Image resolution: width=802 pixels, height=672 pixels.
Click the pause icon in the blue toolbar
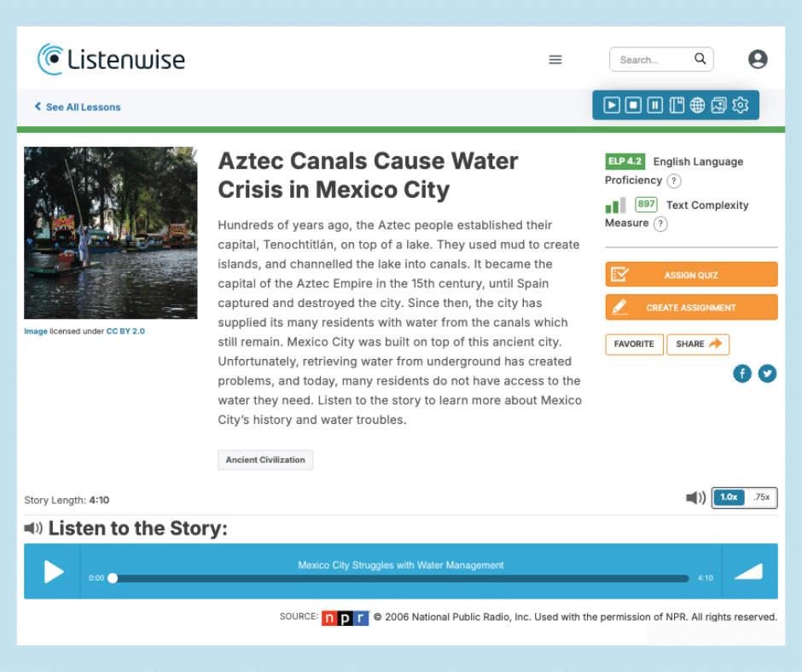coord(654,105)
